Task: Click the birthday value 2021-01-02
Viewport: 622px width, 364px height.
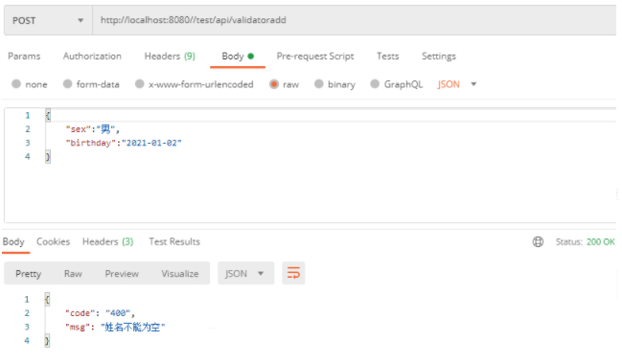Action: coord(151,143)
